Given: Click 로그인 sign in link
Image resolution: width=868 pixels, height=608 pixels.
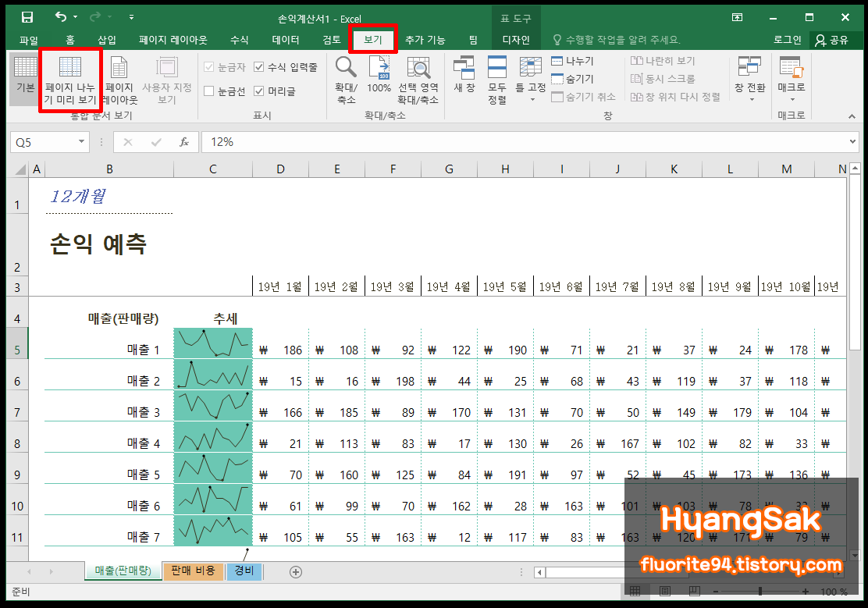Looking at the screenshot, I should click(x=787, y=40).
